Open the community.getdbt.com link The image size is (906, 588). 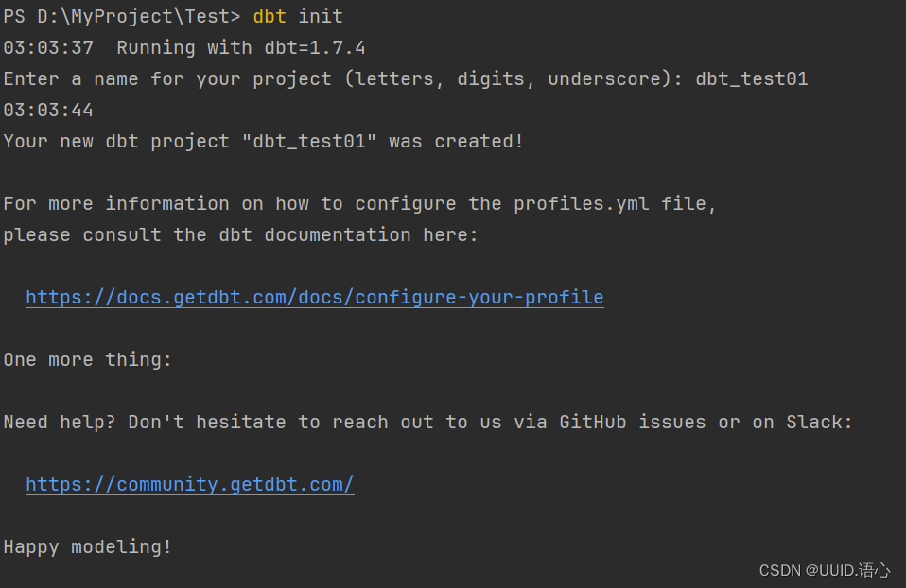tap(189, 485)
